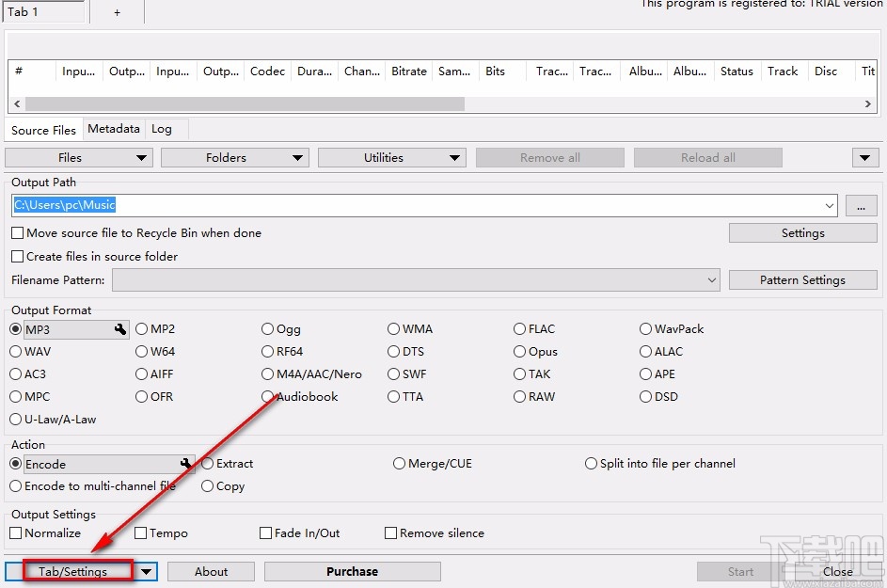Add a new tab with plus icon
Screen dimensions: 887x588
tap(117, 12)
